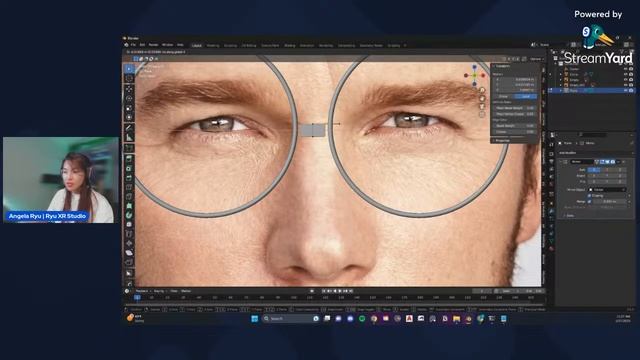Adjust the Mean Vertex Crease slider

click(x=515, y=114)
